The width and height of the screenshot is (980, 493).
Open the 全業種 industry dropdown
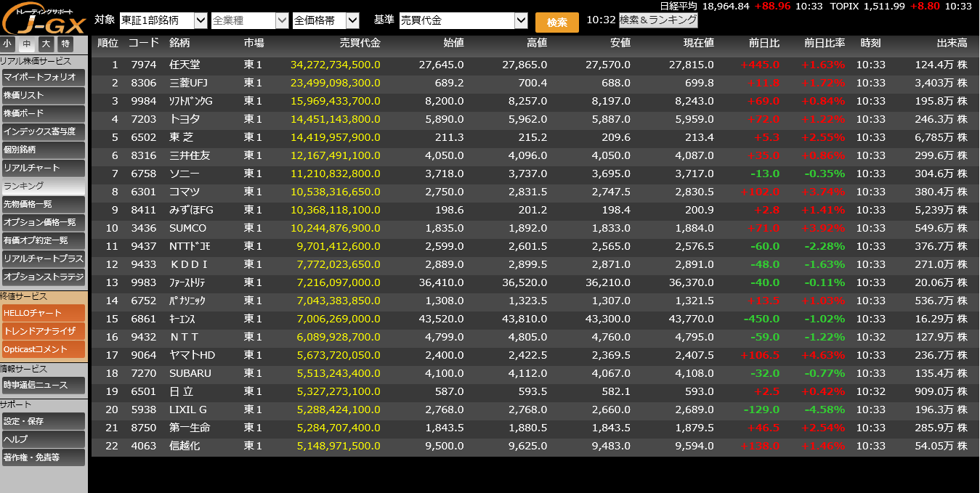[x=250, y=20]
